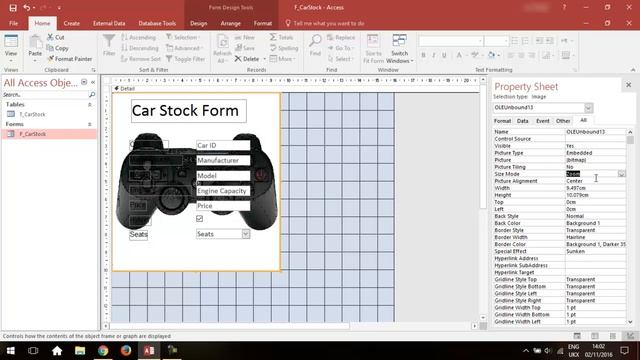Select the Format Painter tool
This screenshot has height=360, width=640.
(70, 59)
